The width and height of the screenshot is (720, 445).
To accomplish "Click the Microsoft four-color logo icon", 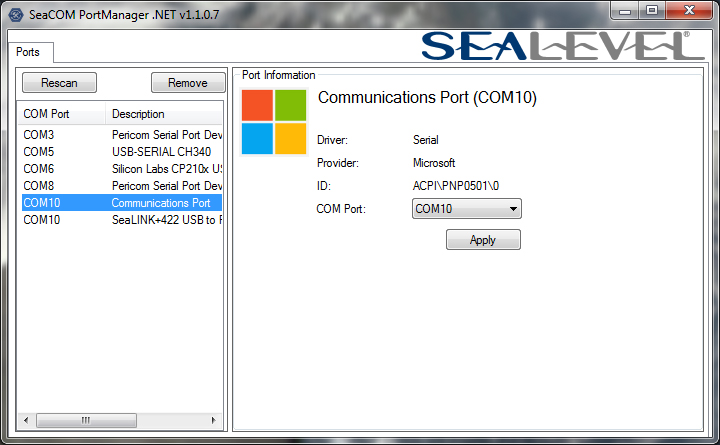I will coord(273,121).
